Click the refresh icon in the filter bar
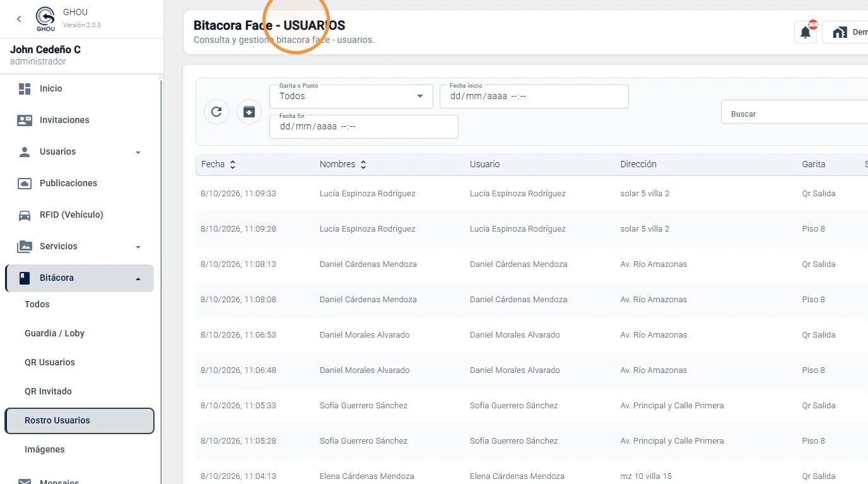This screenshot has width=868, height=484. tap(216, 112)
